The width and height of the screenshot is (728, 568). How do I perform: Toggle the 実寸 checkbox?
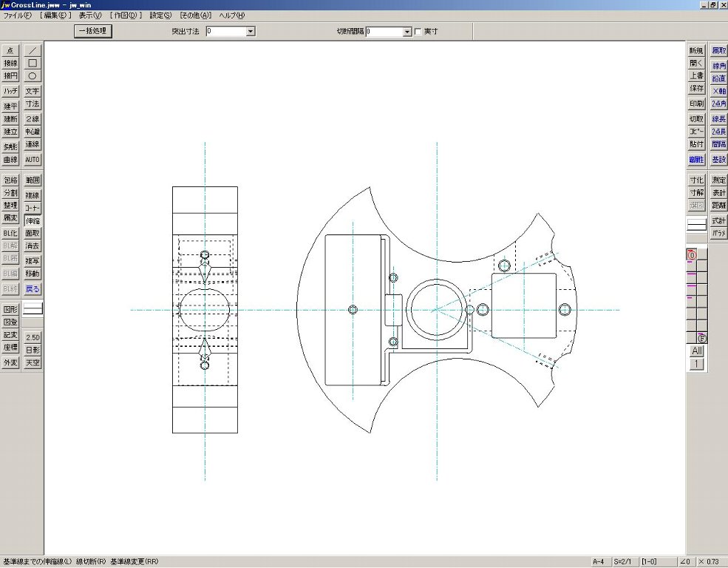(418, 32)
